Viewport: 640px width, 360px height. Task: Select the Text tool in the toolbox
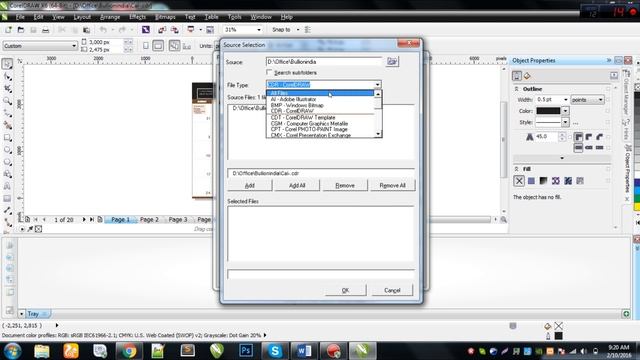click(x=7, y=187)
